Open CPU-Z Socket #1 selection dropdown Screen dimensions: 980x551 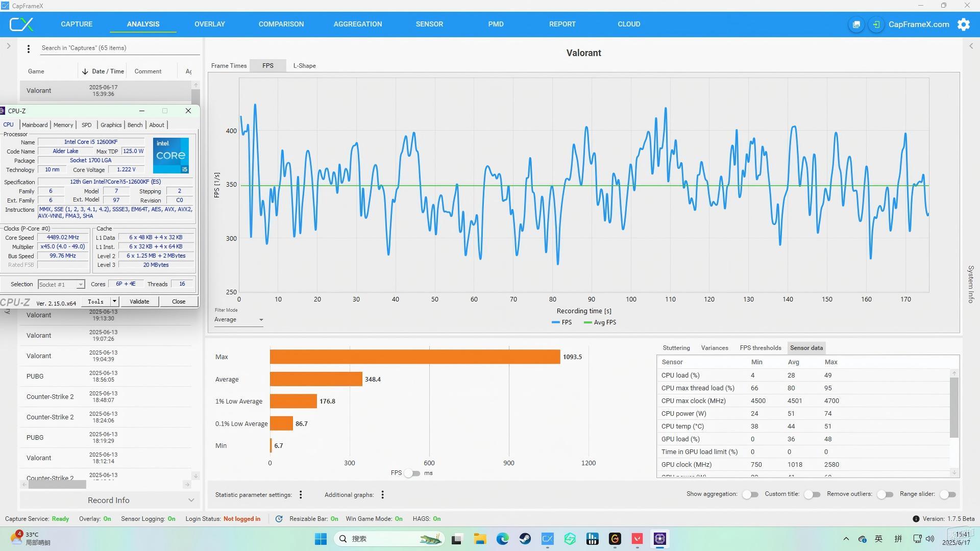click(x=61, y=284)
